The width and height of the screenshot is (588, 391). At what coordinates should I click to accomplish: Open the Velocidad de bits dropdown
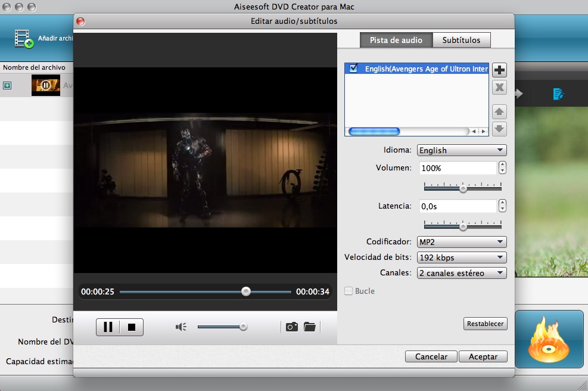462,257
